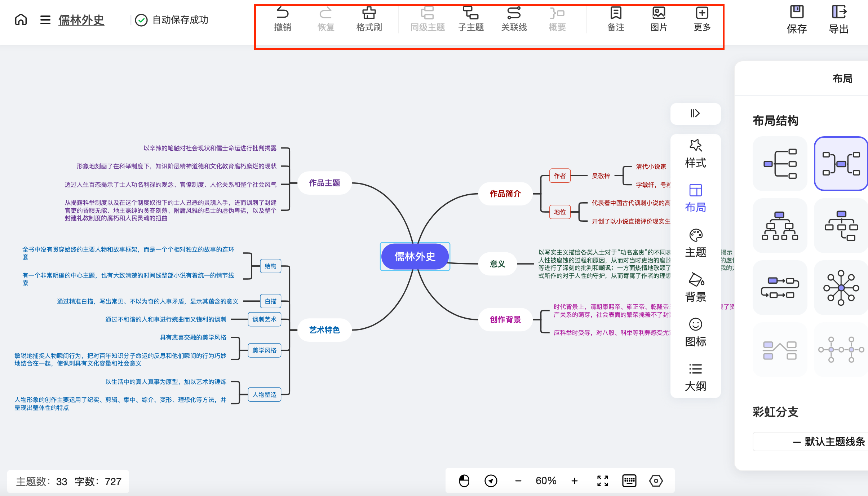Viewport: 868px width, 496px height.
Task: Click the Redo (恢复) toolbar icon
Action: tap(326, 19)
